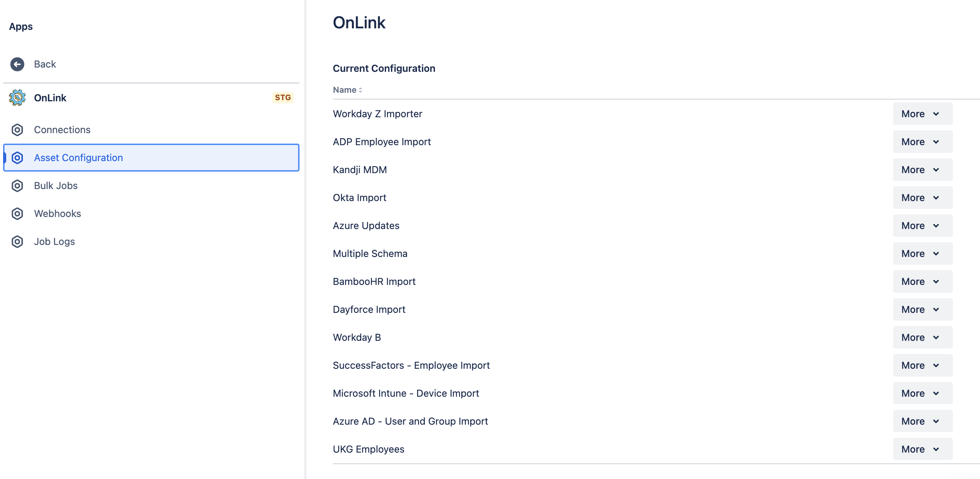Image resolution: width=980 pixels, height=479 pixels.
Task: Click the Webhooks hexagon icon
Action: point(17,213)
